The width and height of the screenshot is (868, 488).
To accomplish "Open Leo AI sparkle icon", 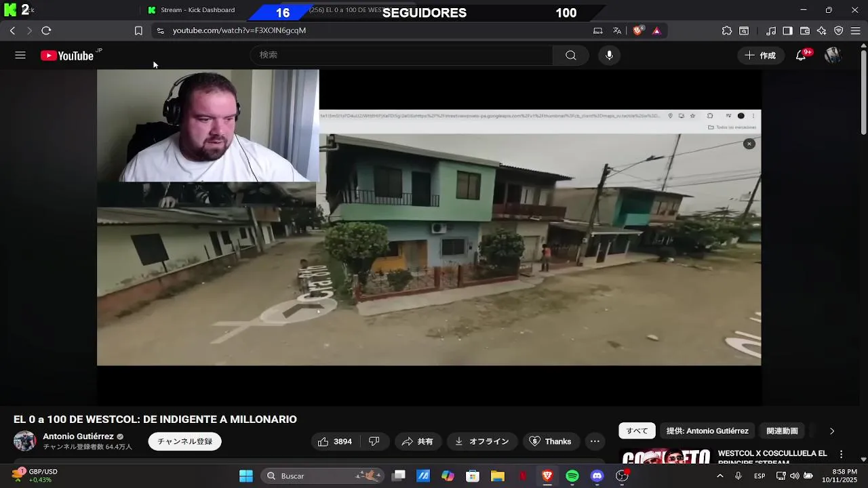I will [822, 30].
